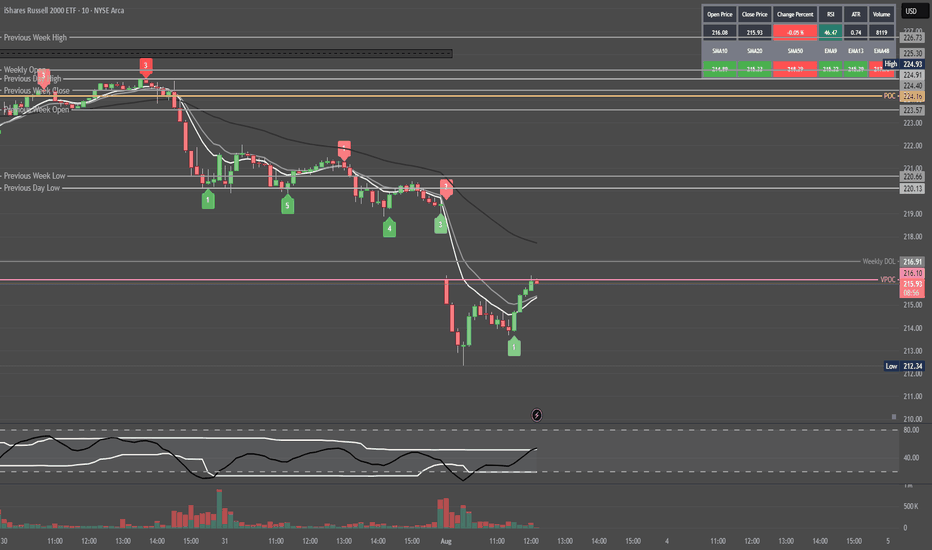Image resolution: width=932 pixels, height=550 pixels.
Task: Click the faded red 3 marker near Weekly Open
Action: click(x=43, y=77)
